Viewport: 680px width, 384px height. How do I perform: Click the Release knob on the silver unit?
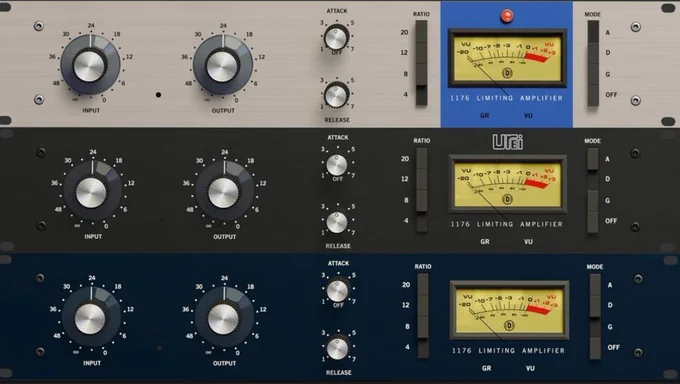pos(336,95)
